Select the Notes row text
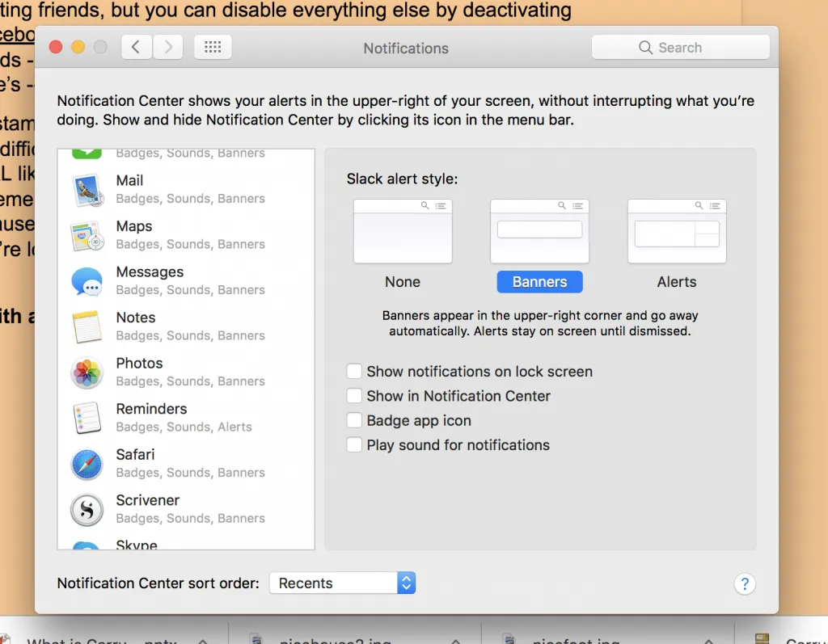 point(136,318)
